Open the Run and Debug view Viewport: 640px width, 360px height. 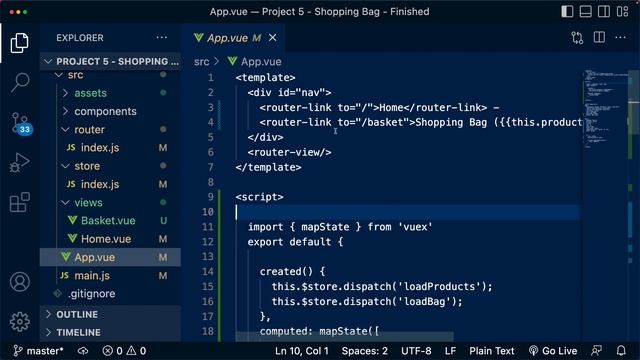coord(20,162)
